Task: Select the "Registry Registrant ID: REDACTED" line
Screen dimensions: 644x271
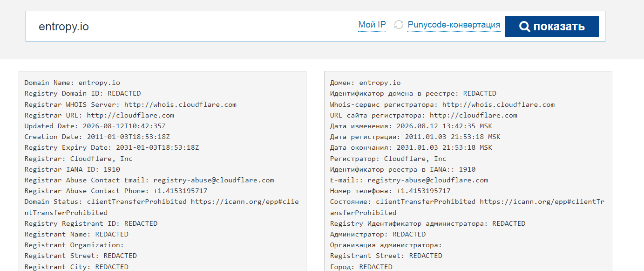Action: pos(91,223)
